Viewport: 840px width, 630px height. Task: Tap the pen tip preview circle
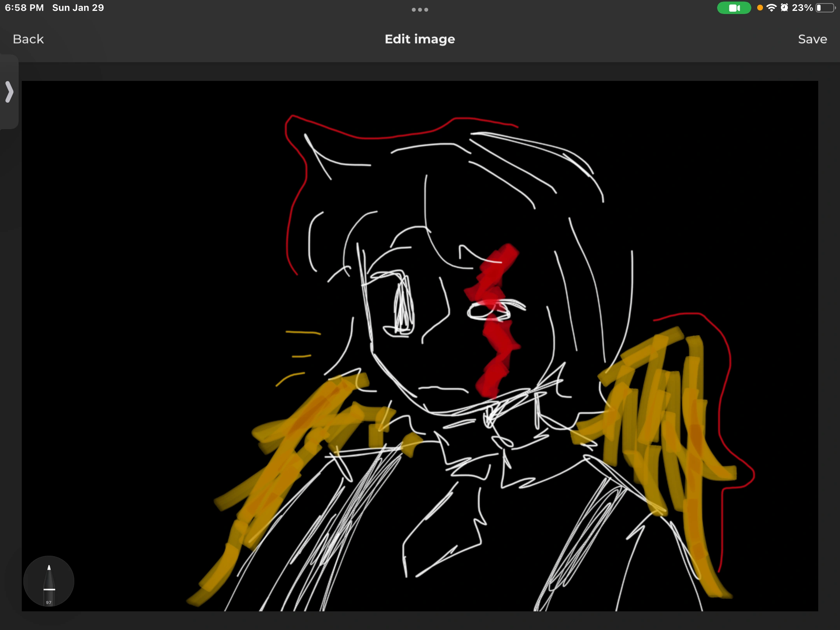(49, 581)
